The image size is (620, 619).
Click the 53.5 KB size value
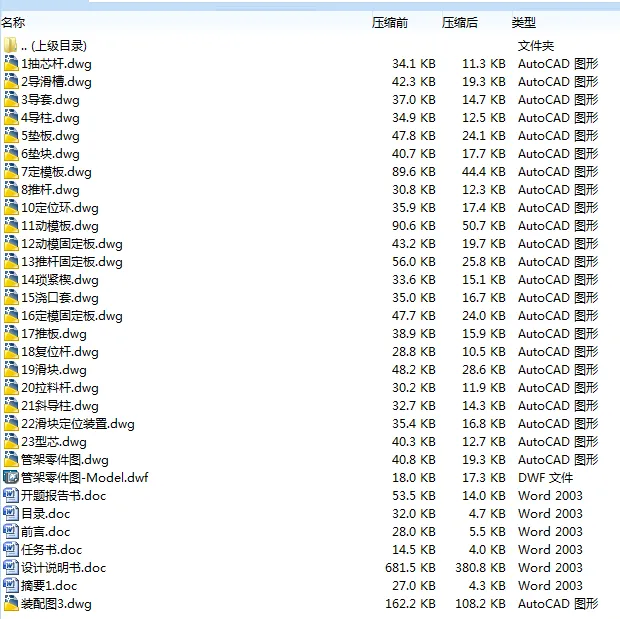coord(414,496)
